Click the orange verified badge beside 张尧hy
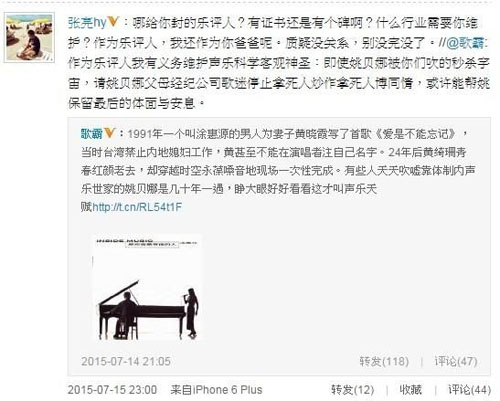 [113, 22]
